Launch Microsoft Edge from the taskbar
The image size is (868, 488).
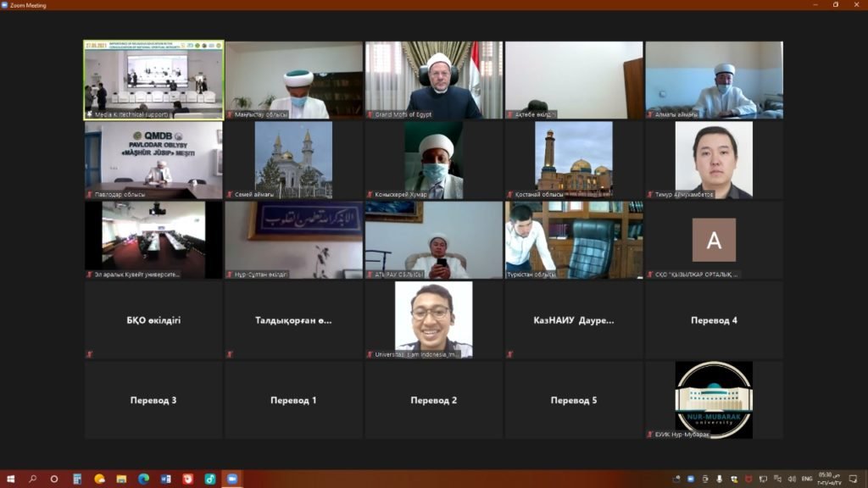(143, 480)
